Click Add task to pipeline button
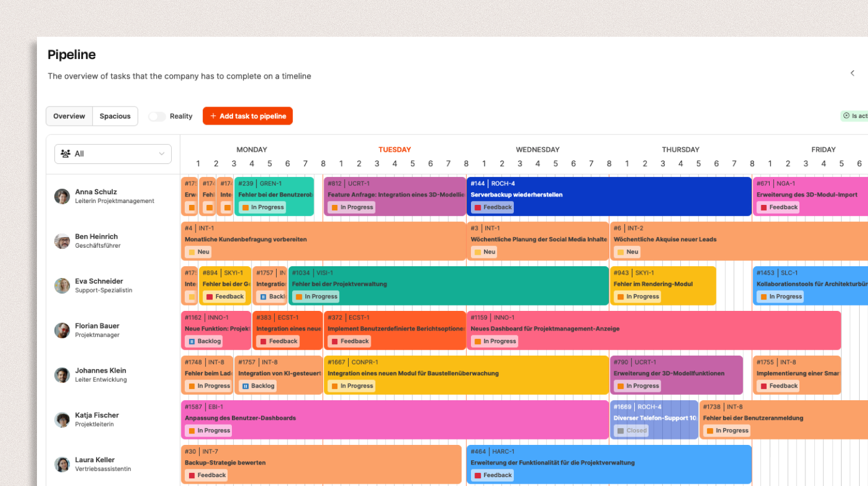Viewport: 868px width, 486px height. (247, 116)
